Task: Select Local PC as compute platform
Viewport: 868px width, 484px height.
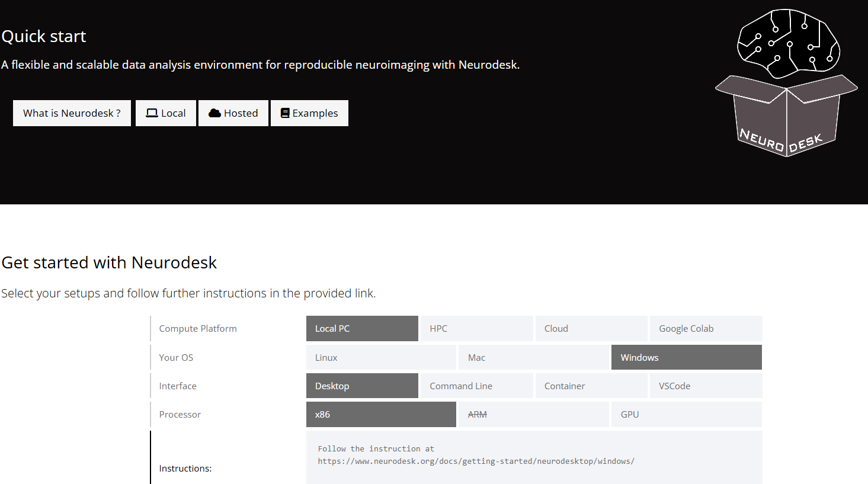Action: coord(362,328)
